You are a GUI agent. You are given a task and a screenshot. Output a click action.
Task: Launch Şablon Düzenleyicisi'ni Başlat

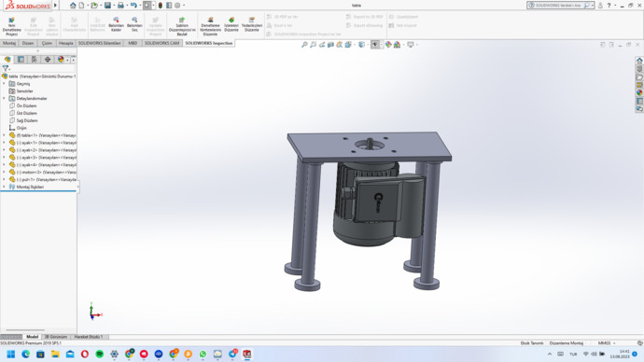pos(182,26)
